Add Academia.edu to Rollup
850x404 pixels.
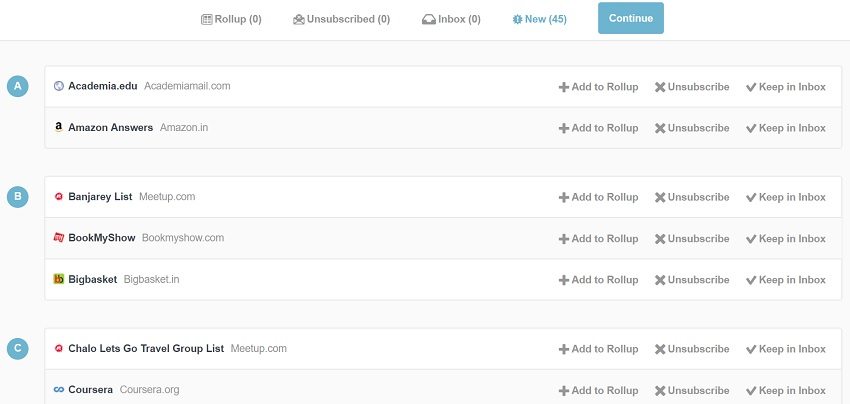coord(598,87)
